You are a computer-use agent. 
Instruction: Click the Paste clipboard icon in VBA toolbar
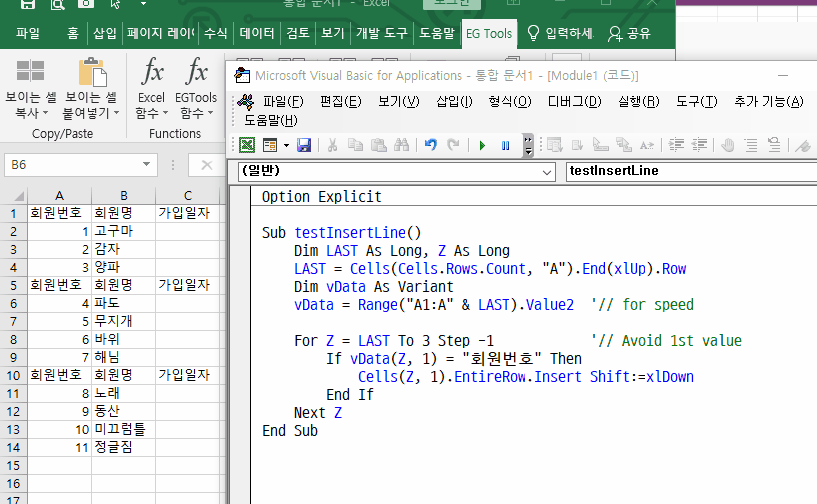pos(378,145)
